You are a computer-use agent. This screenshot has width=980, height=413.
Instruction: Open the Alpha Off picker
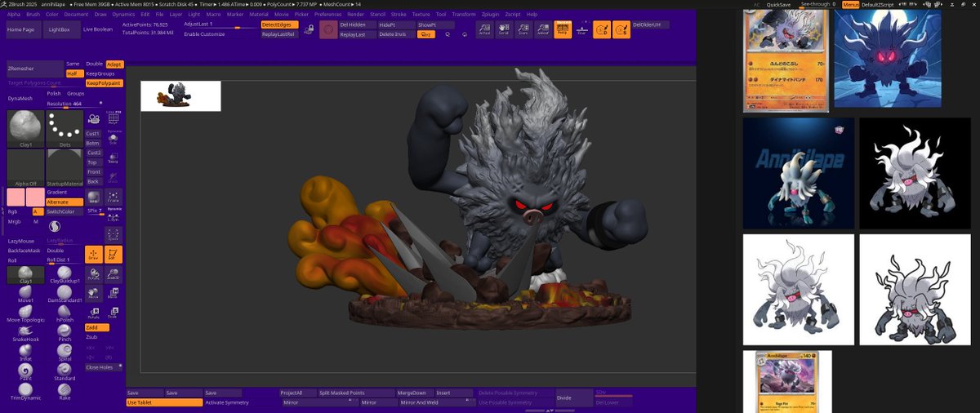coord(25,168)
